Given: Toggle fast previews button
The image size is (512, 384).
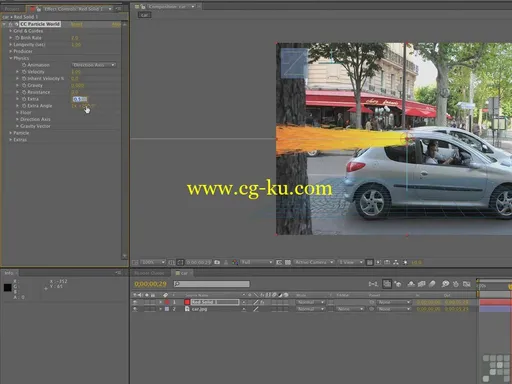Looking at the screenshot, I should click(x=378, y=263).
